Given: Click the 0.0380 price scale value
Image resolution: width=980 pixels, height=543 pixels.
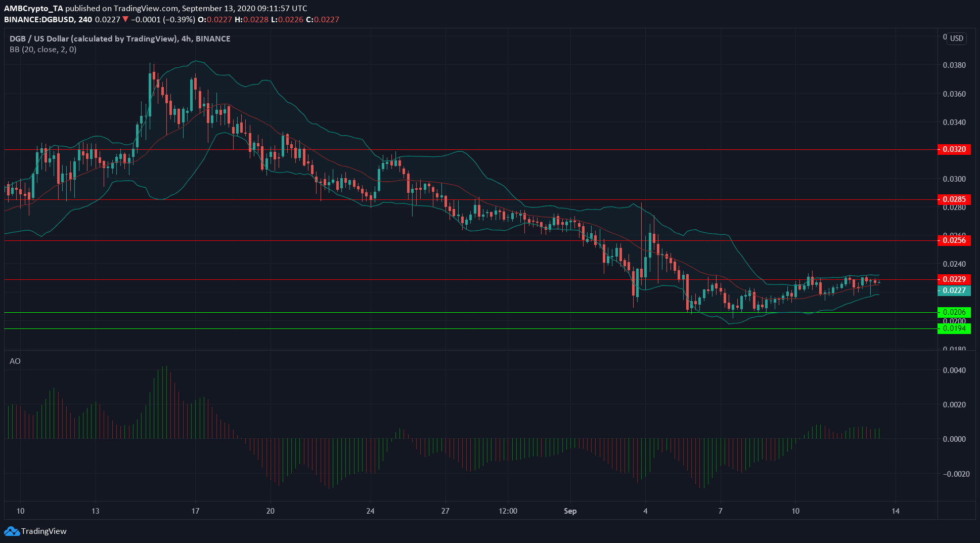Looking at the screenshot, I should [954, 65].
